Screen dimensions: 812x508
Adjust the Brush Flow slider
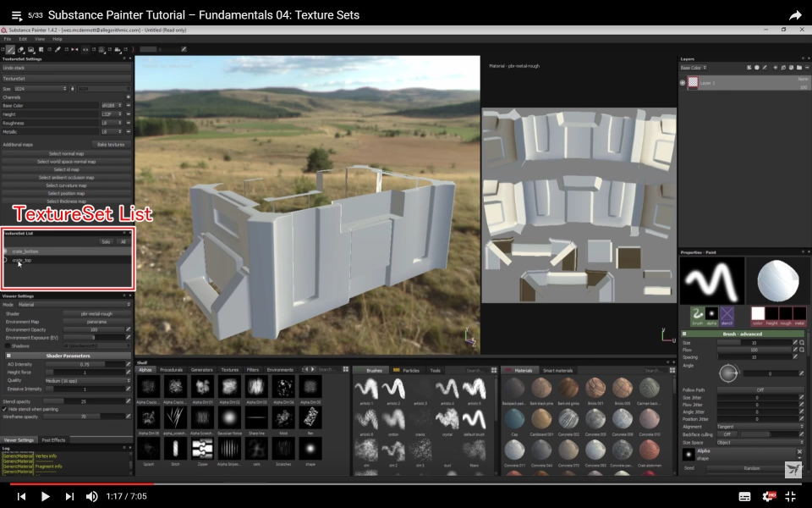click(754, 350)
